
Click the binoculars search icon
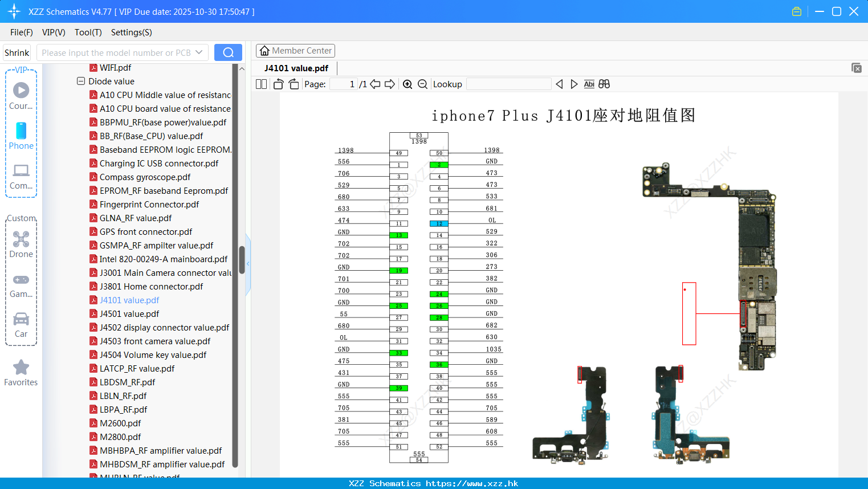604,84
